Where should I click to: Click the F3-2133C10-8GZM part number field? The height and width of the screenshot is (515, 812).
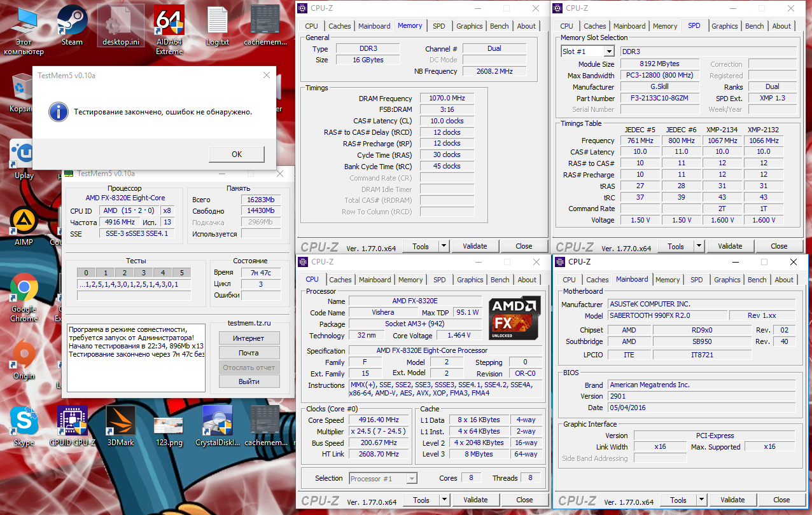point(659,99)
